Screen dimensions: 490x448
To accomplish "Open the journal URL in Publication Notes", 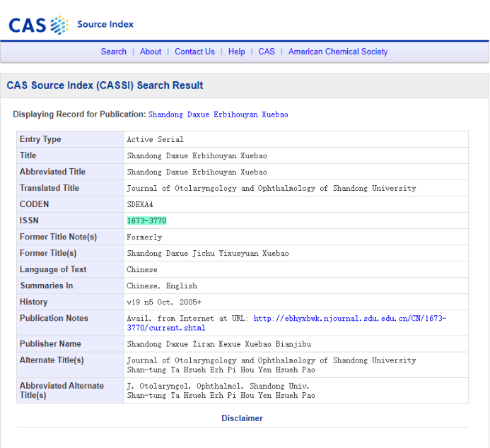I will tap(349, 319).
